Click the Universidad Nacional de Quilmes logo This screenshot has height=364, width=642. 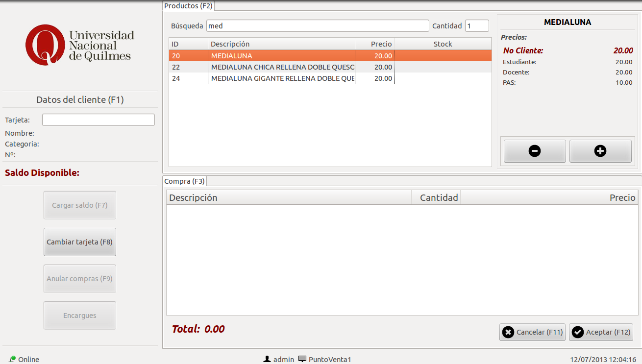click(x=79, y=45)
